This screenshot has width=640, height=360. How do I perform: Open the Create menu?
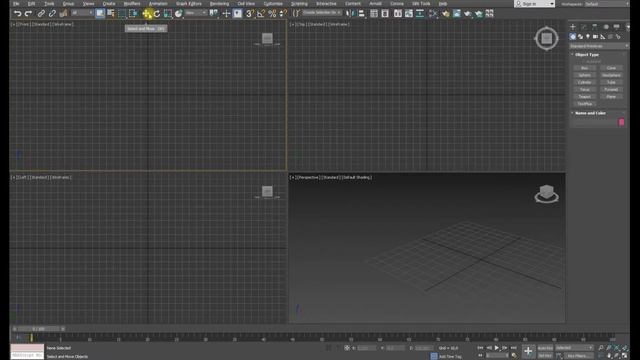pos(109,4)
